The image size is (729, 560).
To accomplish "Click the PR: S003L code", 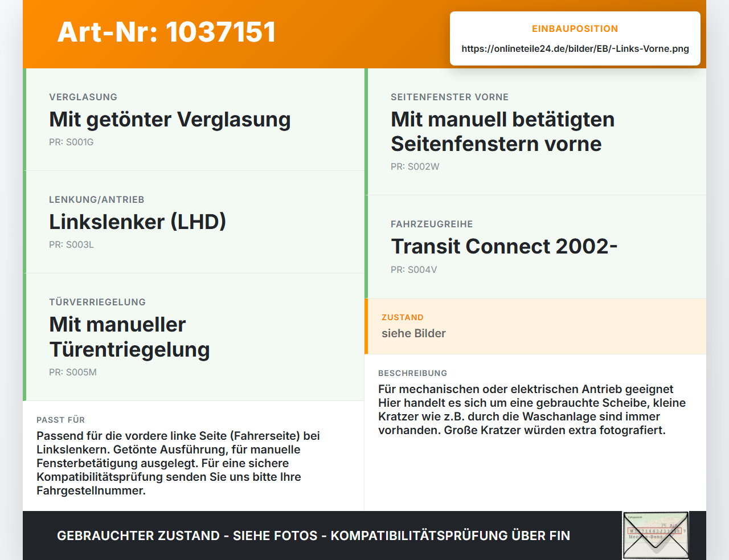I will (71, 244).
